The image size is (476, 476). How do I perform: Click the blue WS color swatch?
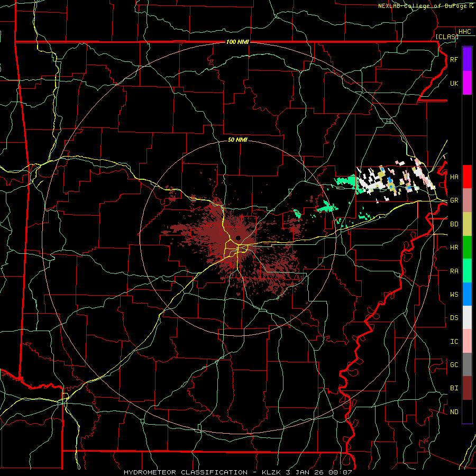point(467,294)
